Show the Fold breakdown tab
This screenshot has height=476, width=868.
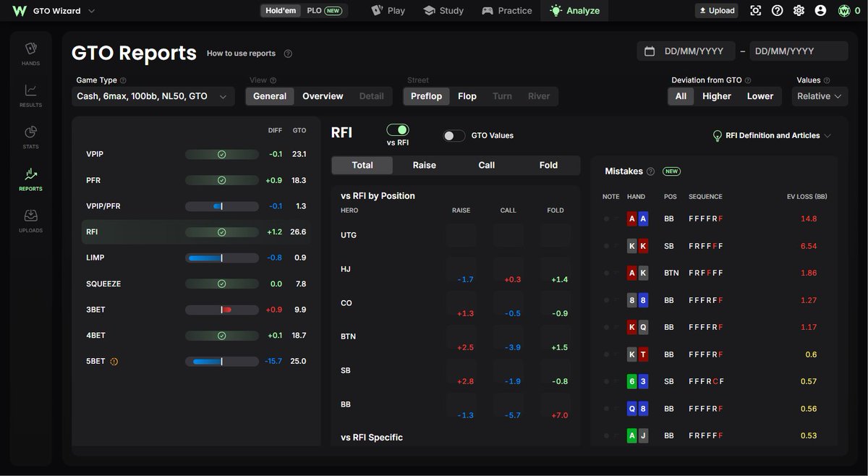(548, 166)
